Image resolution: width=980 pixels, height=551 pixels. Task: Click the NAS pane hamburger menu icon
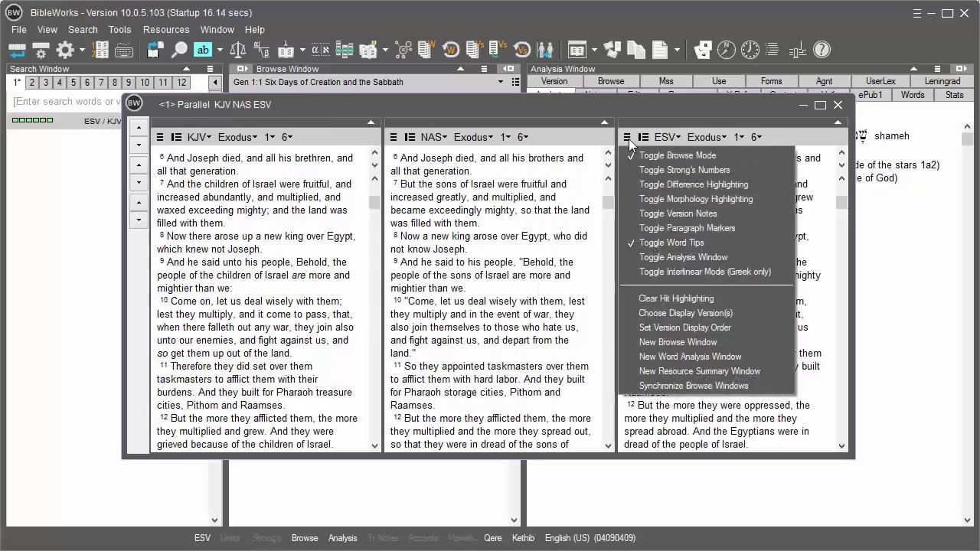pyautogui.click(x=394, y=137)
